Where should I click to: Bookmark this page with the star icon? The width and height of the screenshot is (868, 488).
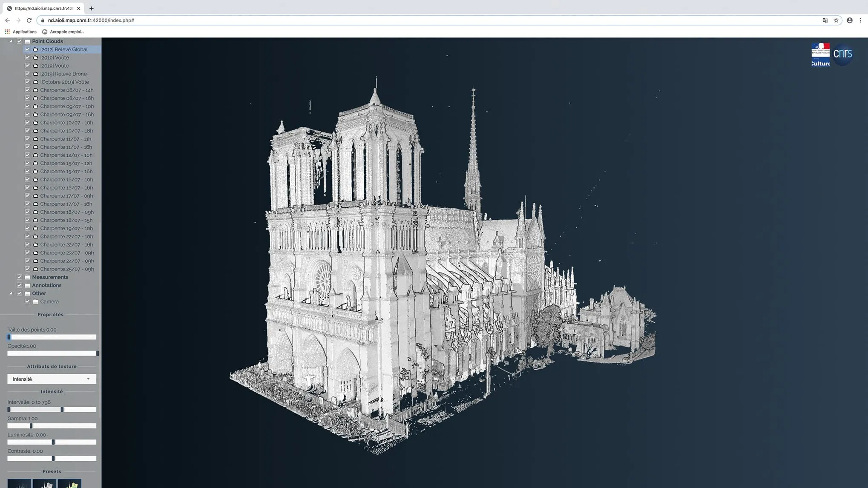point(836,20)
